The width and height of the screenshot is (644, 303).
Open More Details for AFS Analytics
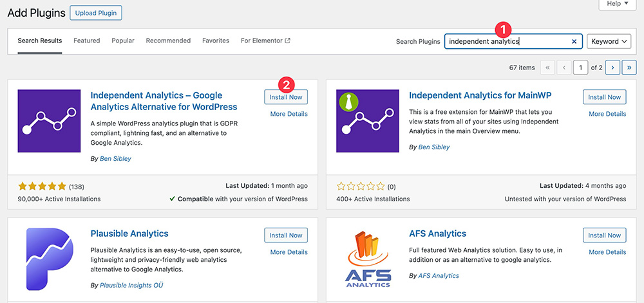[607, 252]
